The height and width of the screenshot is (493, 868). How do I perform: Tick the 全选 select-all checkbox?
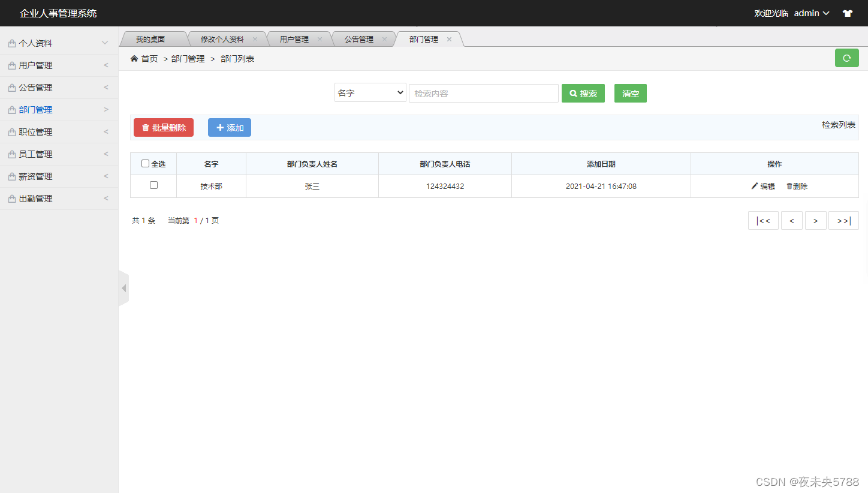click(145, 163)
